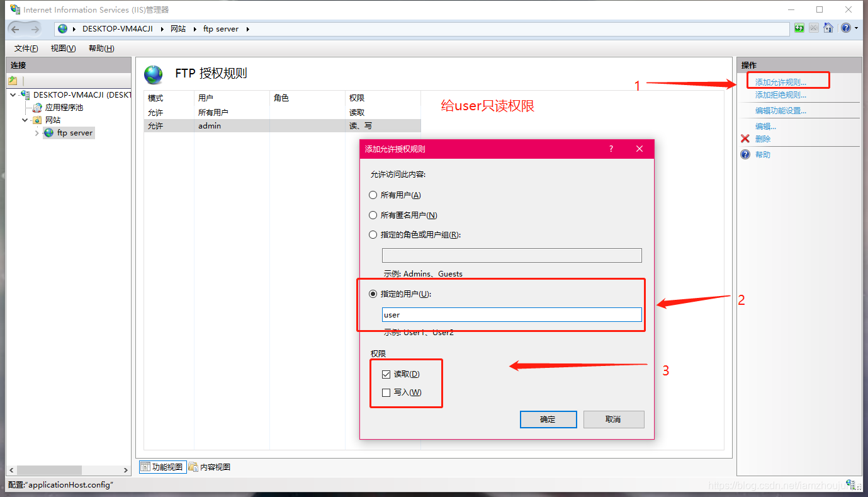This screenshot has height=497, width=868.
Task: Click the green Refresh page icon
Action: tap(799, 28)
